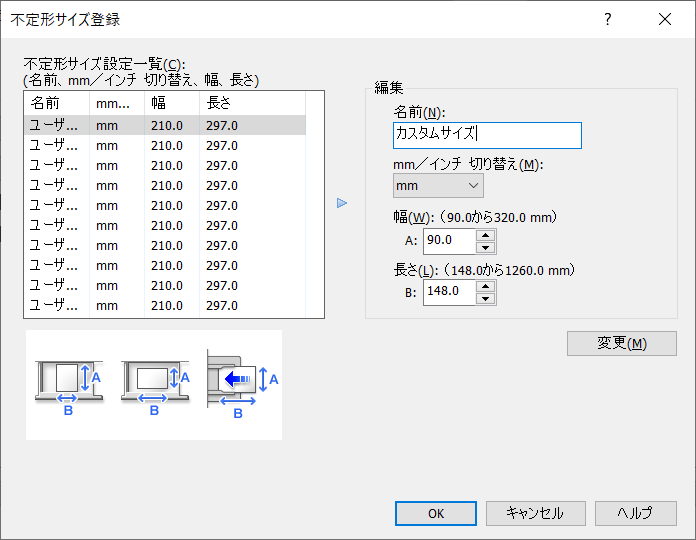The height and width of the screenshot is (540, 696).
Task: Click the landscape paper orientation diagram
Action: pos(153,381)
